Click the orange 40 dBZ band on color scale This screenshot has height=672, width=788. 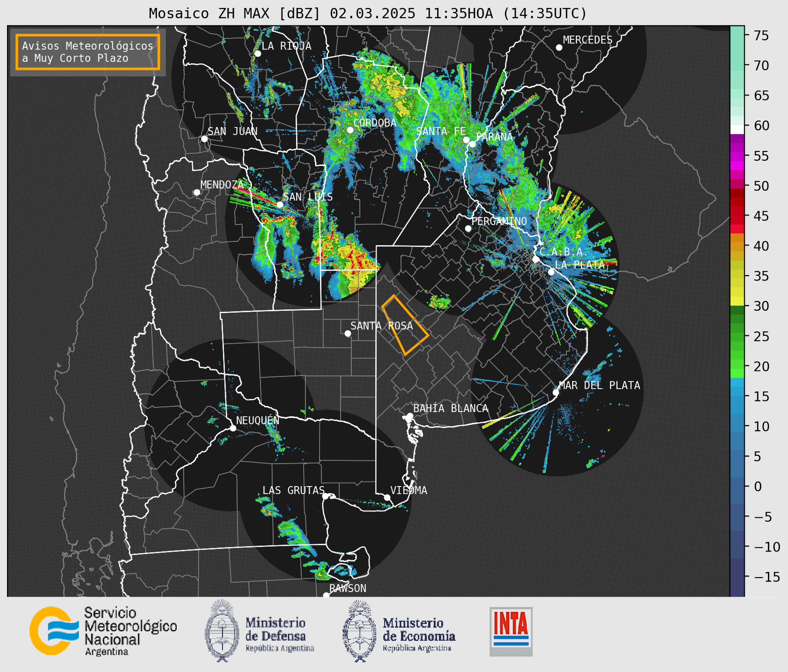tap(737, 246)
